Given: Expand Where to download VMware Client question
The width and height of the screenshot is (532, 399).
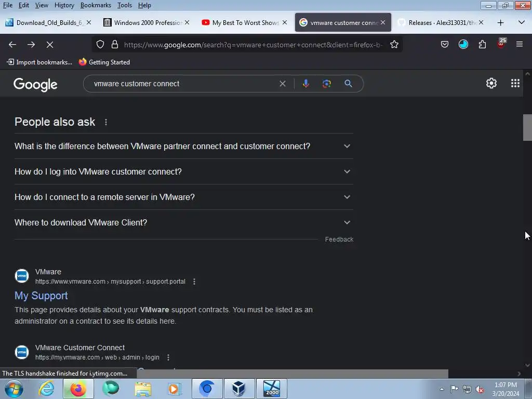Looking at the screenshot, I should (x=184, y=222).
